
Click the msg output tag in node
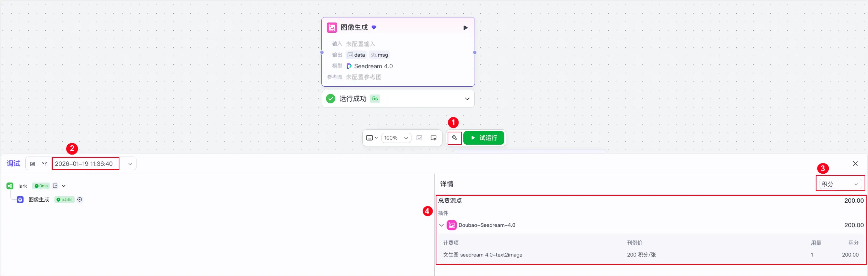(x=379, y=55)
